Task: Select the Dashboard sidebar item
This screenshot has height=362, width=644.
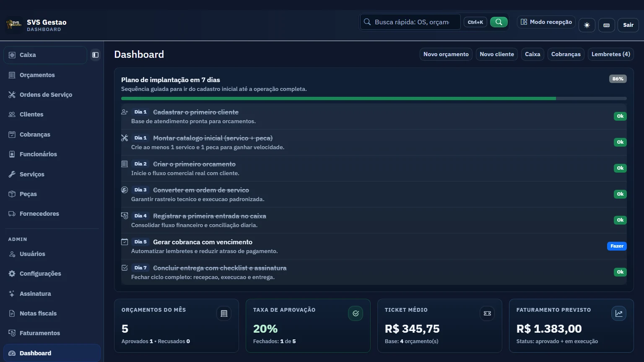Action: (52, 353)
